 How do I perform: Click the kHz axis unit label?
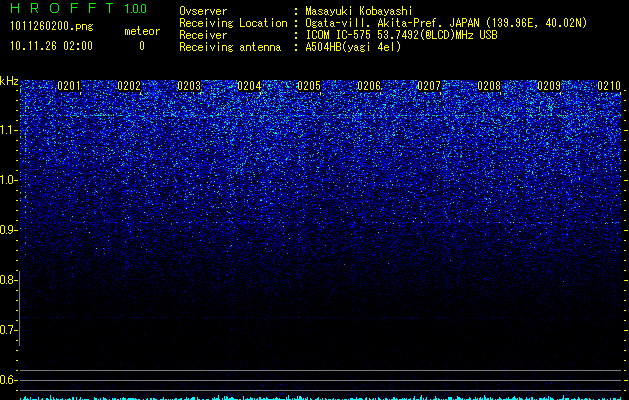[9, 81]
